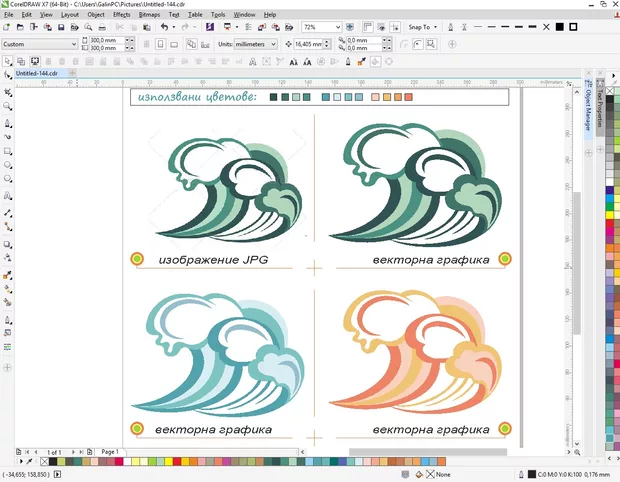
Task: Select the Crop tool
Action: [7, 92]
